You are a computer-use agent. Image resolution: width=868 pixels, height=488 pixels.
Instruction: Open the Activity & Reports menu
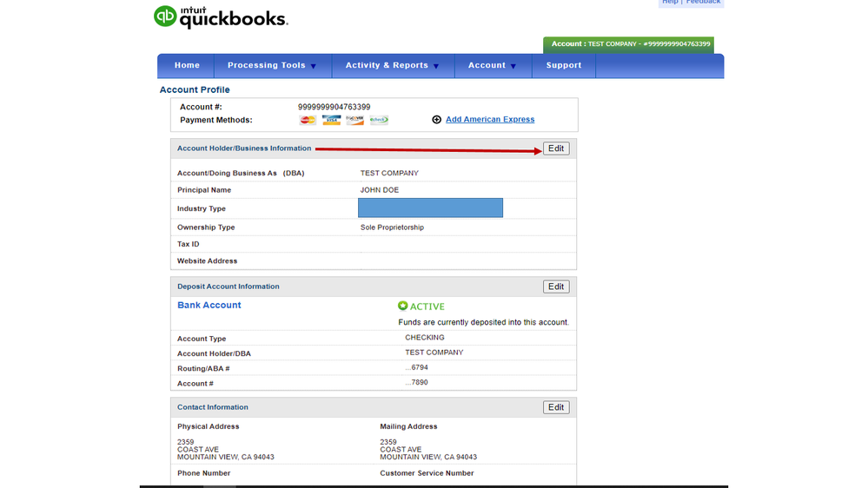click(x=393, y=65)
